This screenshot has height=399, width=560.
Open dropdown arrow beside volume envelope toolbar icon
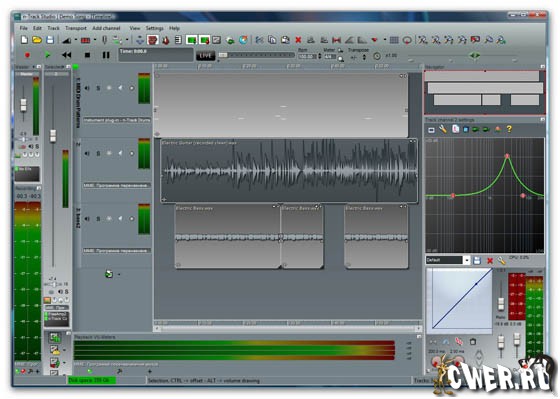[76, 40]
